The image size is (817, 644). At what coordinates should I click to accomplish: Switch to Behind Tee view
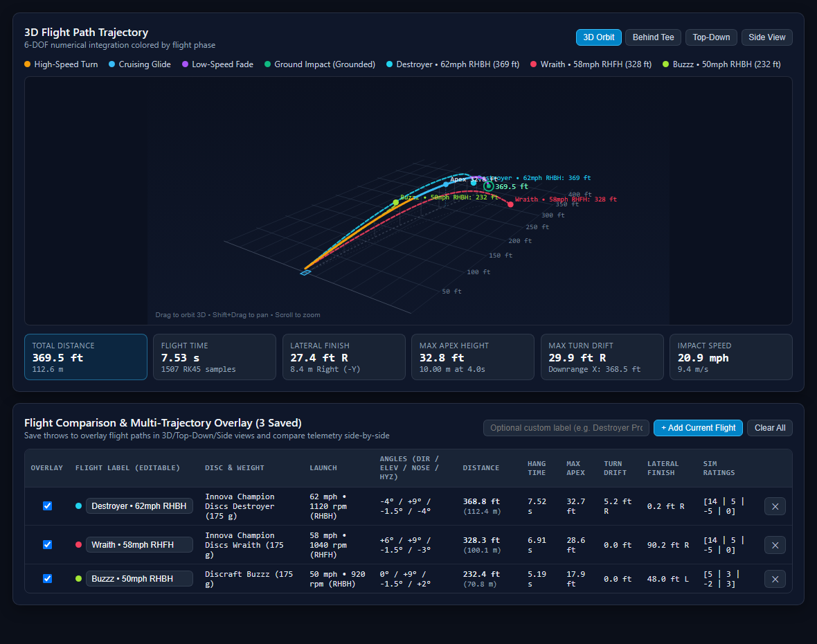click(x=653, y=37)
